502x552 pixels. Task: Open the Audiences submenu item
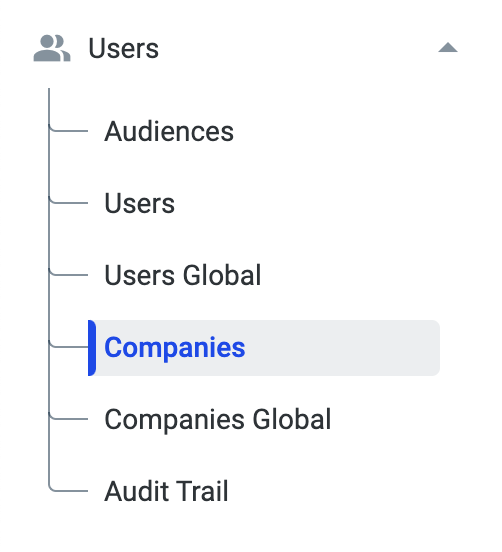(x=169, y=131)
